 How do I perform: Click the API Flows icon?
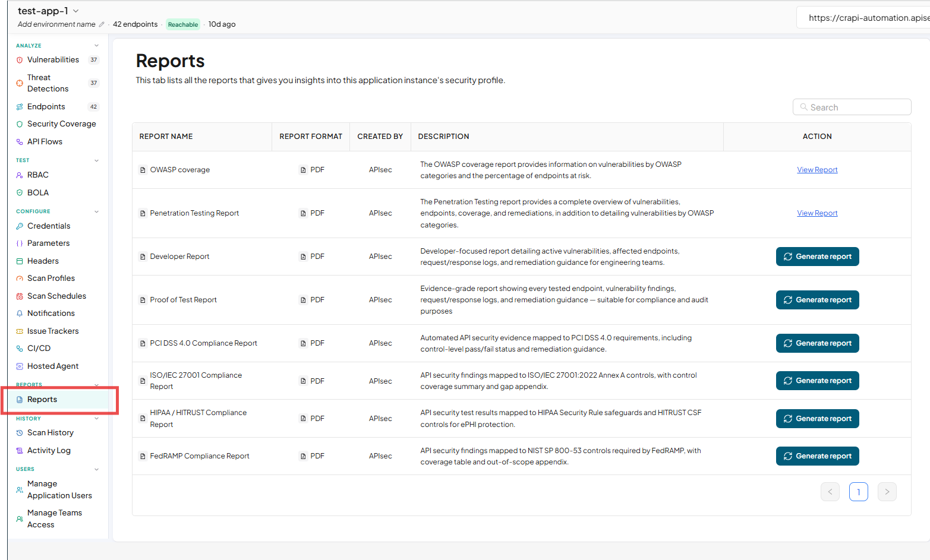tap(20, 142)
